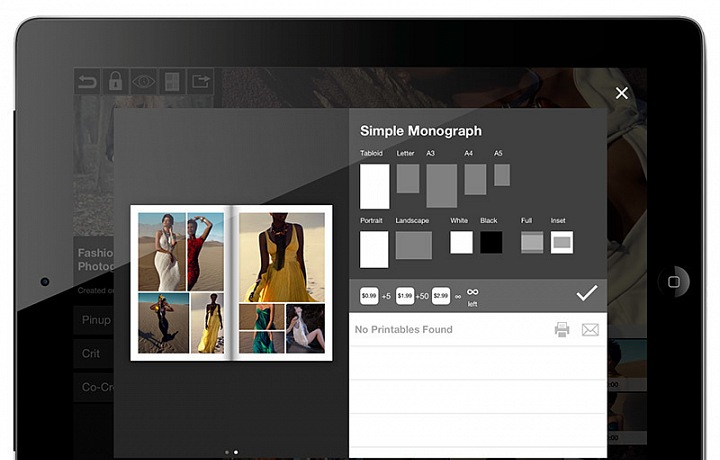Tap the lock icon in toolbar
720x460 pixels.
tap(115, 82)
